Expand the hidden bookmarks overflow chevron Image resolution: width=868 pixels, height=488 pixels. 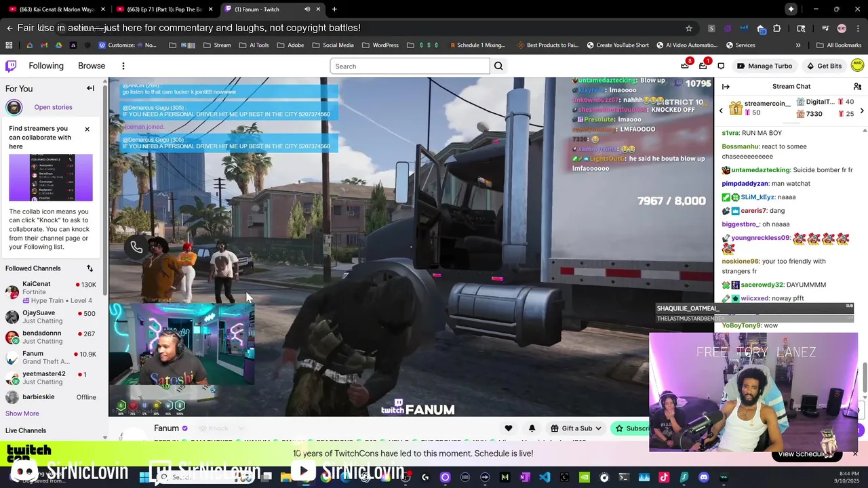click(798, 45)
